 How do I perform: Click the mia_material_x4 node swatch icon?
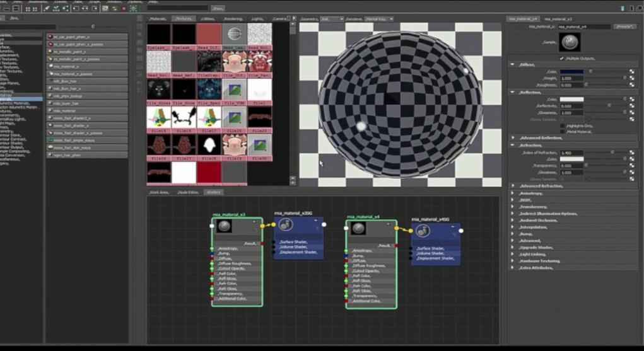click(358, 228)
